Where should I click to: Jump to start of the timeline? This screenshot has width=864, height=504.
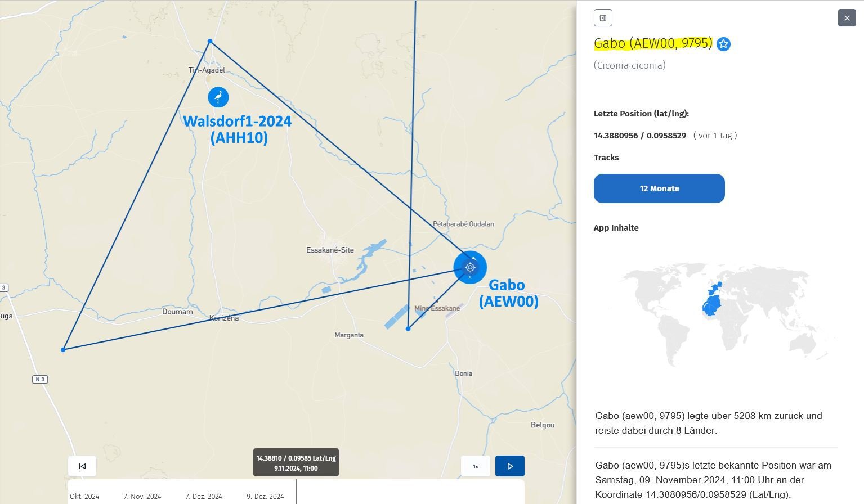click(x=82, y=466)
